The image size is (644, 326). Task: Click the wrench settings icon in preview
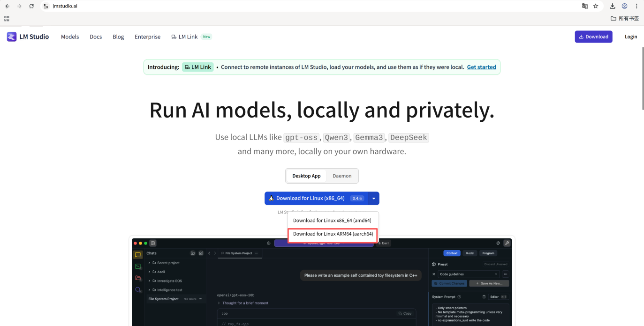(507, 243)
